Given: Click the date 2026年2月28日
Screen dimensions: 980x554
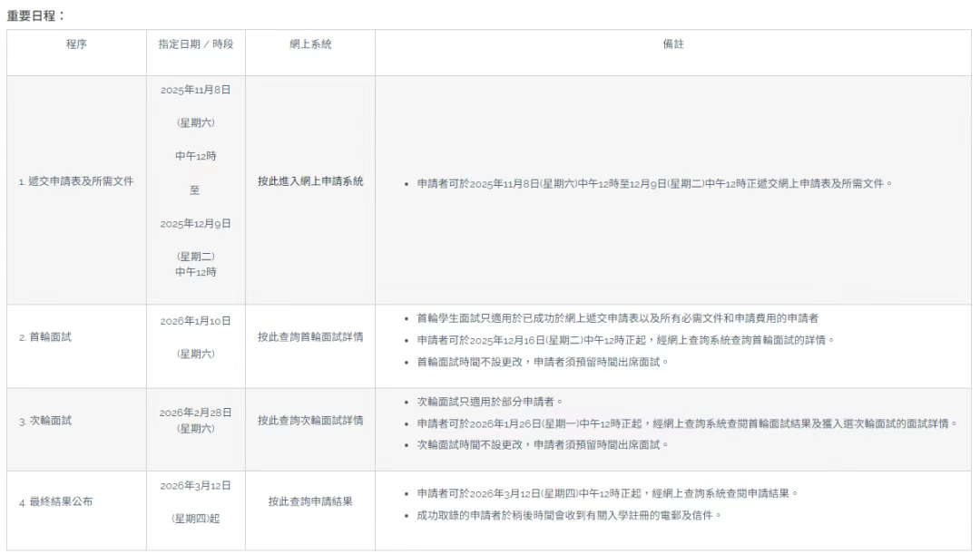Looking at the screenshot, I should 196,413.
